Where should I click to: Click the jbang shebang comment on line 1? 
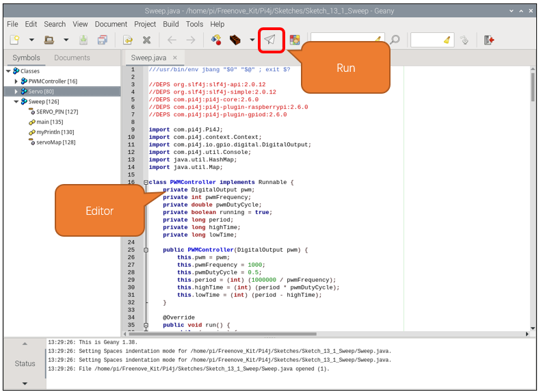[x=220, y=69]
